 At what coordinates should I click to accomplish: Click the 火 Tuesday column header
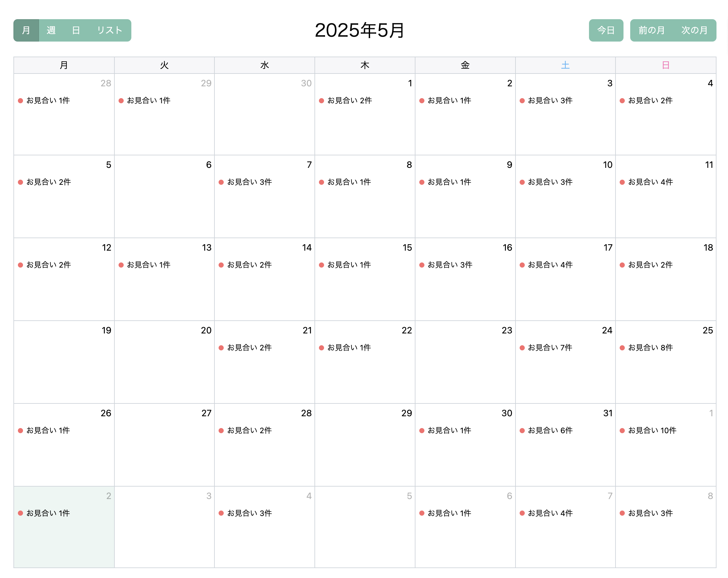point(164,65)
